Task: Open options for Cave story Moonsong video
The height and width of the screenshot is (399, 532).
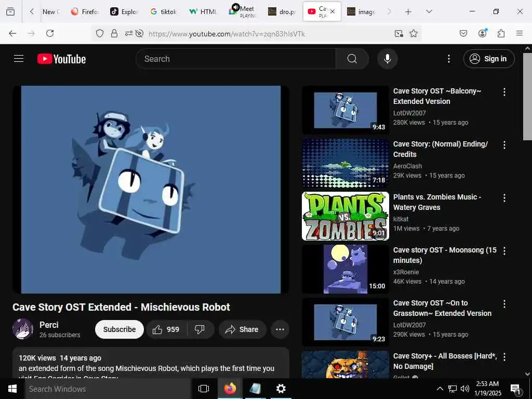Action: click(x=504, y=251)
